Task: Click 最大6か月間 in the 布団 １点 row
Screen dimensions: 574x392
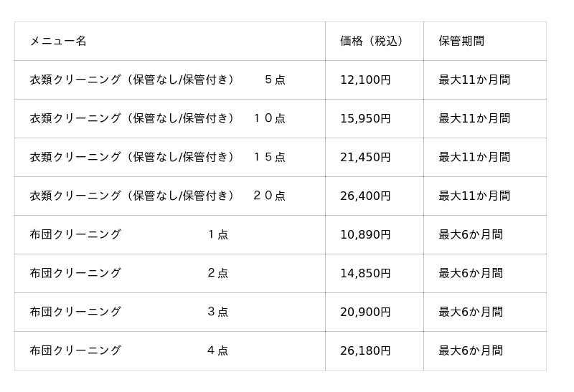Action: click(471, 235)
